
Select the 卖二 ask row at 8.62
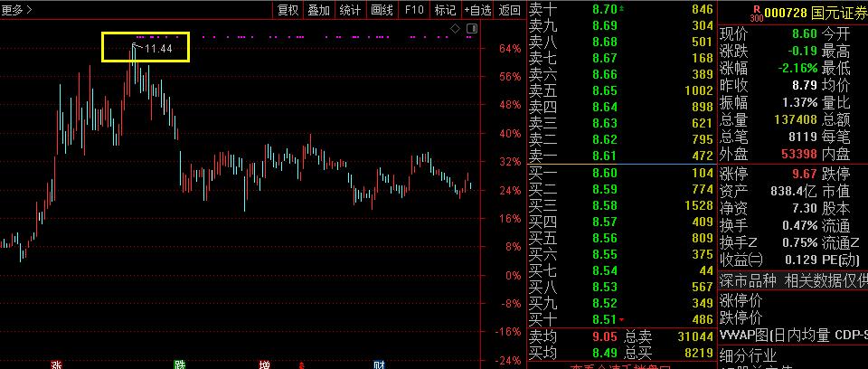coord(621,139)
